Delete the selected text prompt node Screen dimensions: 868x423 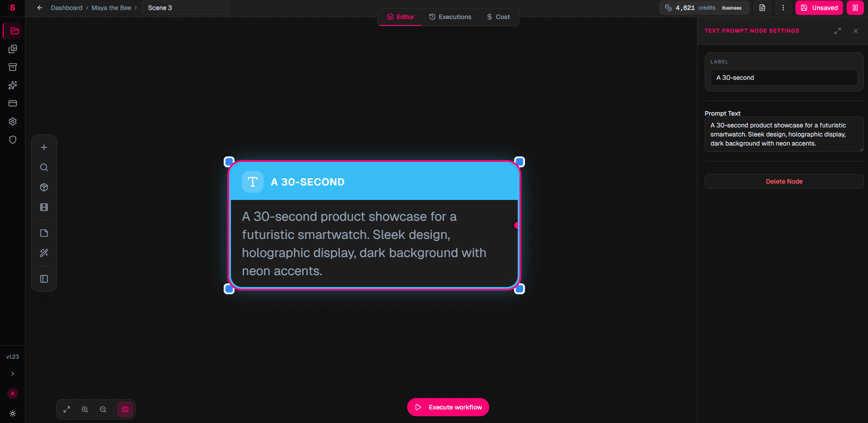(784, 181)
